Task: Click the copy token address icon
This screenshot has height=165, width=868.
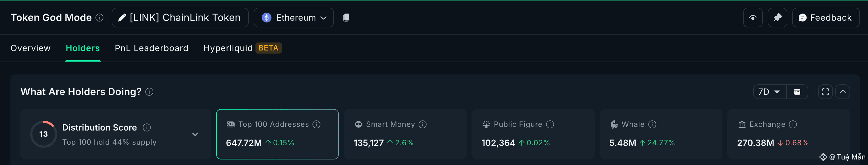Action: tap(346, 18)
